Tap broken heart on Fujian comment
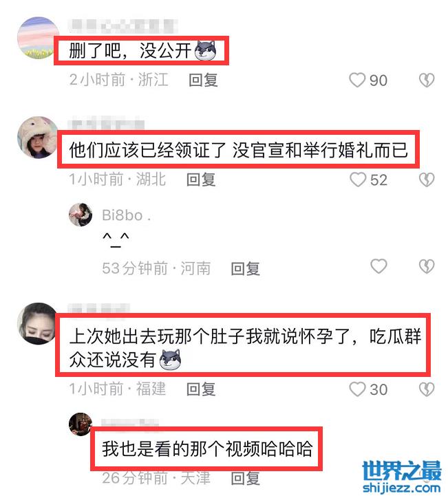Image resolution: width=448 pixels, height=498 pixels. pos(427,389)
